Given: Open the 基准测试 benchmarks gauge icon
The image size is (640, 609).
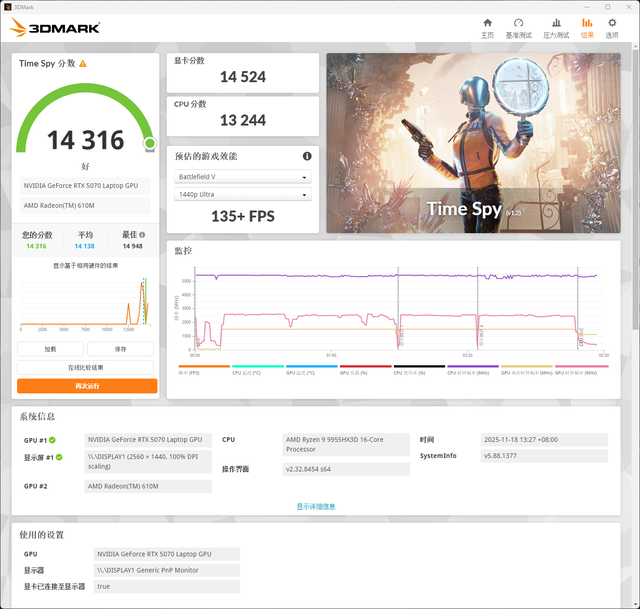Looking at the screenshot, I should [x=518, y=23].
